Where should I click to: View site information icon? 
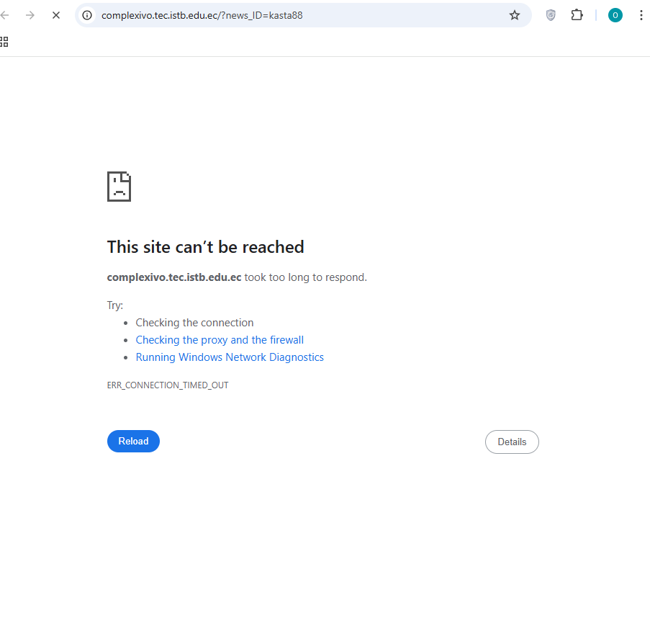[x=87, y=15]
